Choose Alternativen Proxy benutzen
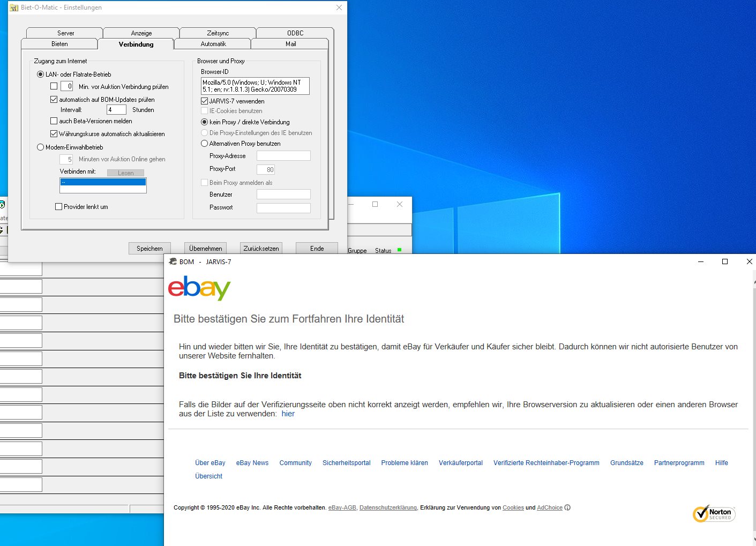 tap(204, 144)
